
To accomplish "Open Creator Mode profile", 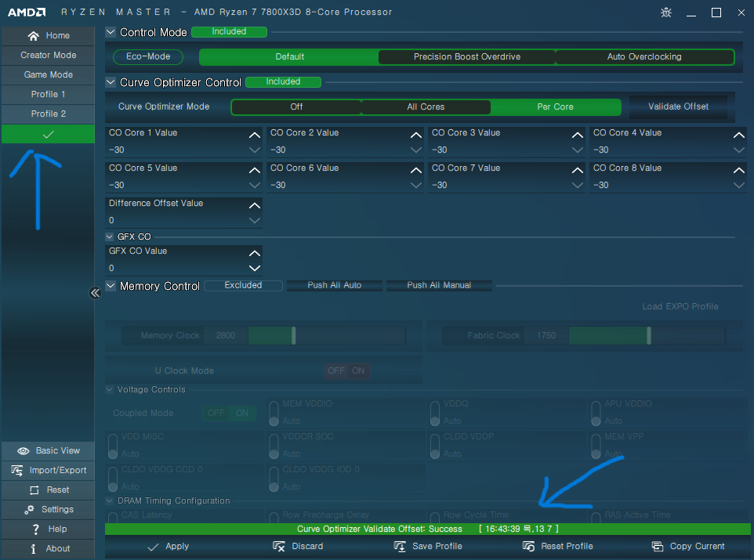I will 48,56.
